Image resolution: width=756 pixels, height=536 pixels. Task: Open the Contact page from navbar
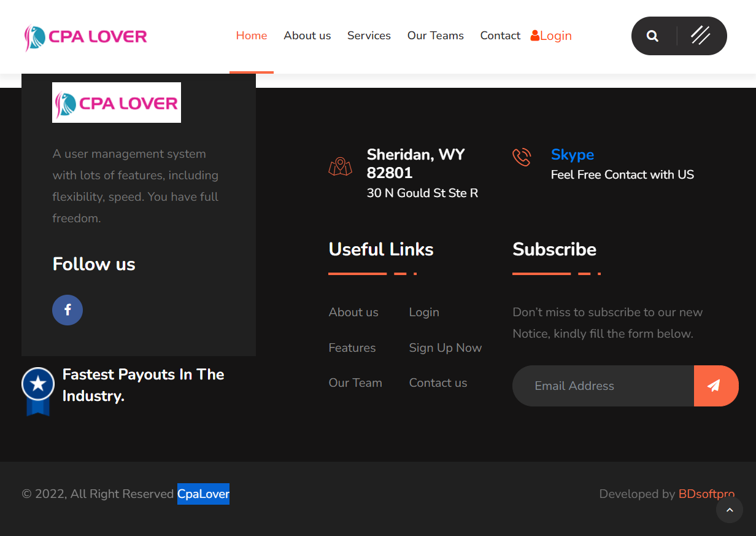[500, 36]
